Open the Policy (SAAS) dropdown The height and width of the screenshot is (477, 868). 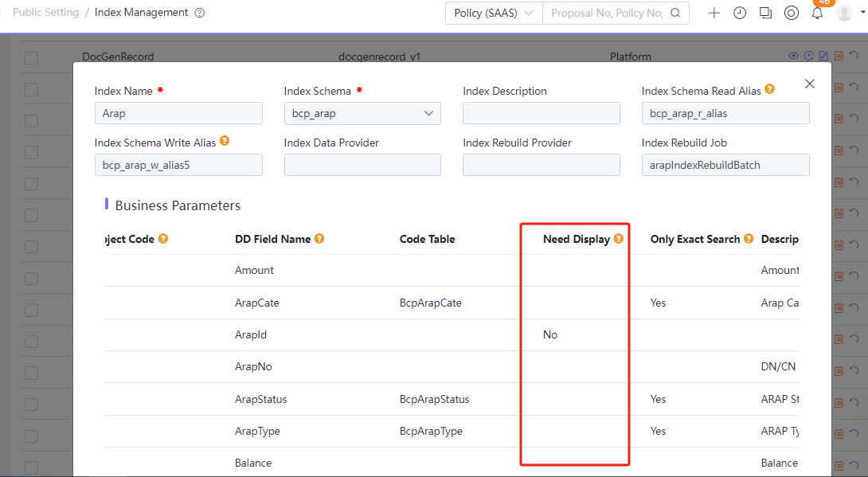494,13
